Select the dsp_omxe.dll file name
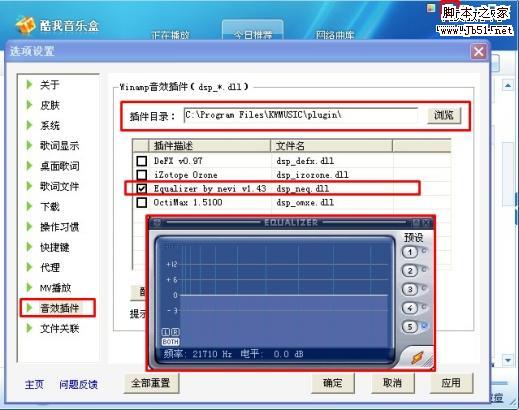The image size is (519, 410). pos(305,202)
